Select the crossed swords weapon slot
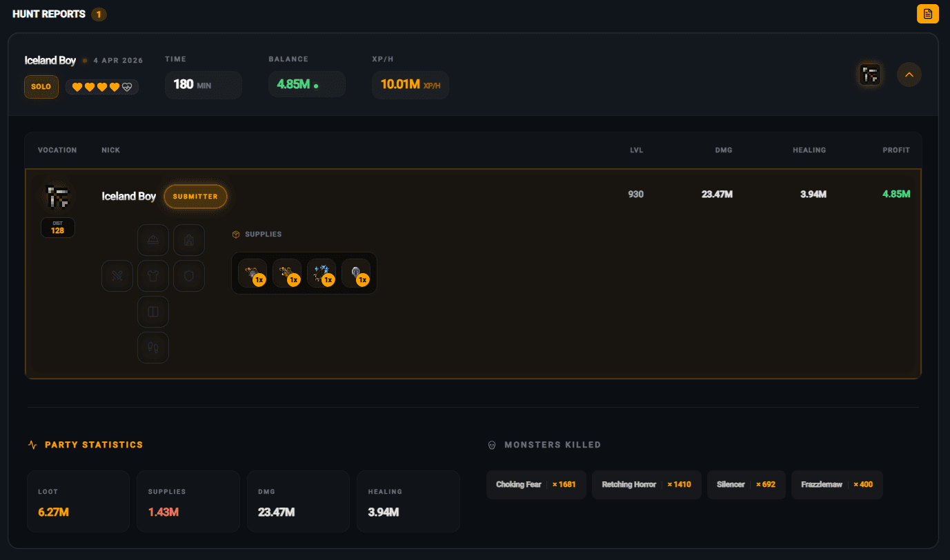 coord(117,276)
